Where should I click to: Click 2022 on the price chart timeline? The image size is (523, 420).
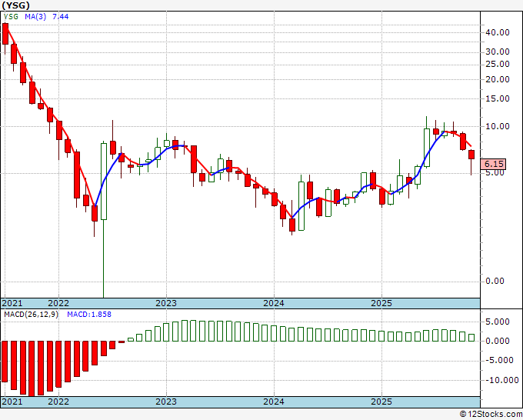click(x=58, y=303)
